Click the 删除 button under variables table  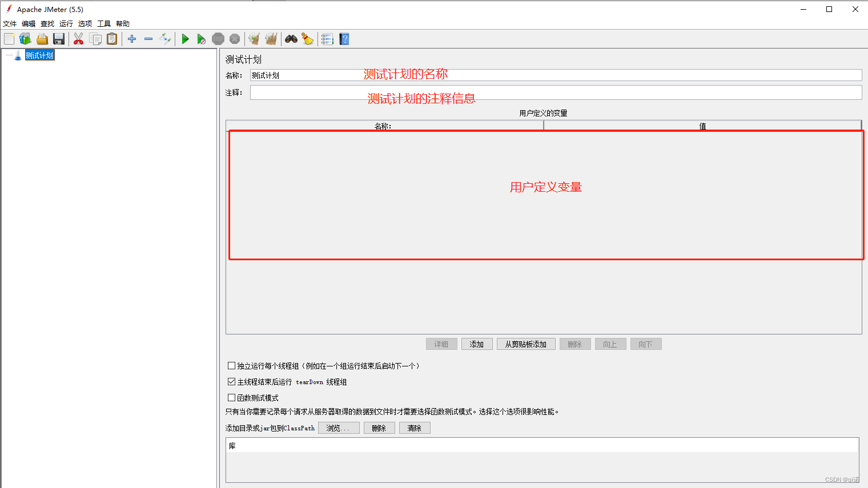pyautogui.click(x=575, y=344)
